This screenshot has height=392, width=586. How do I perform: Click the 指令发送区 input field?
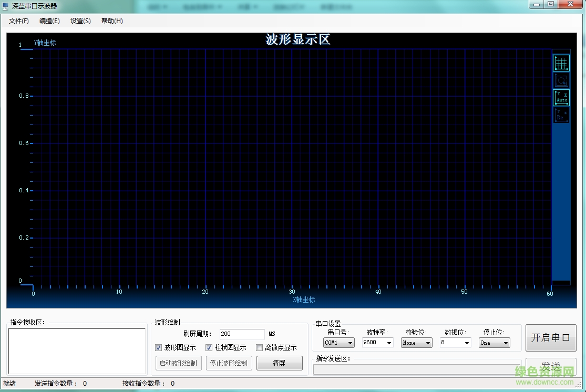point(417,369)
